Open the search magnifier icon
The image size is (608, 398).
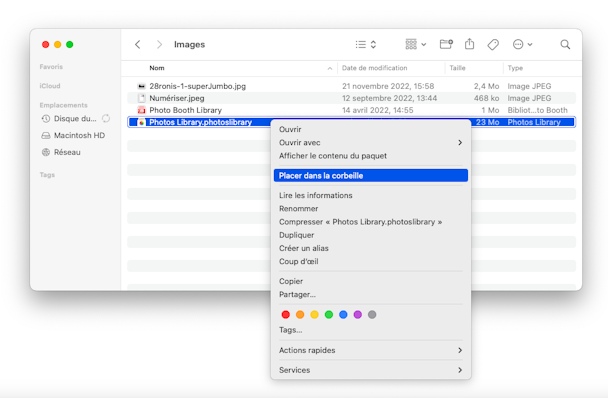point(565,45)
